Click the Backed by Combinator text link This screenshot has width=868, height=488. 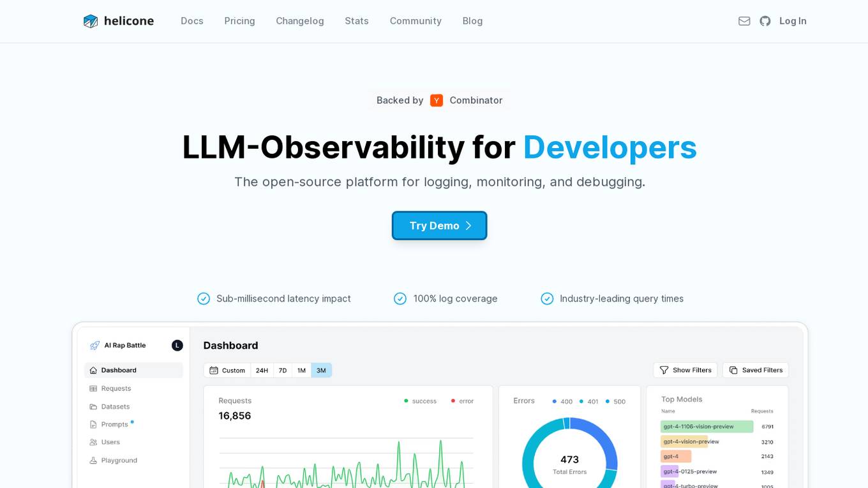440,100
